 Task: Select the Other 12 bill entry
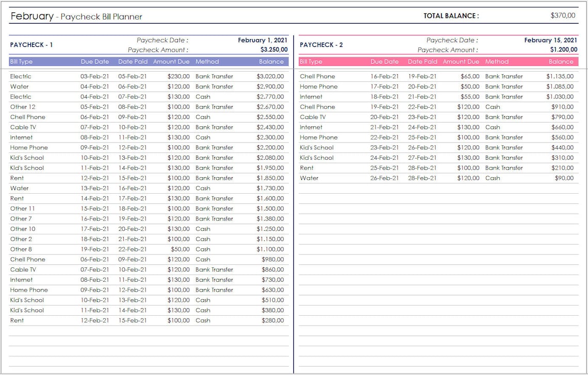pyautogui.click(x=22, y=107)
